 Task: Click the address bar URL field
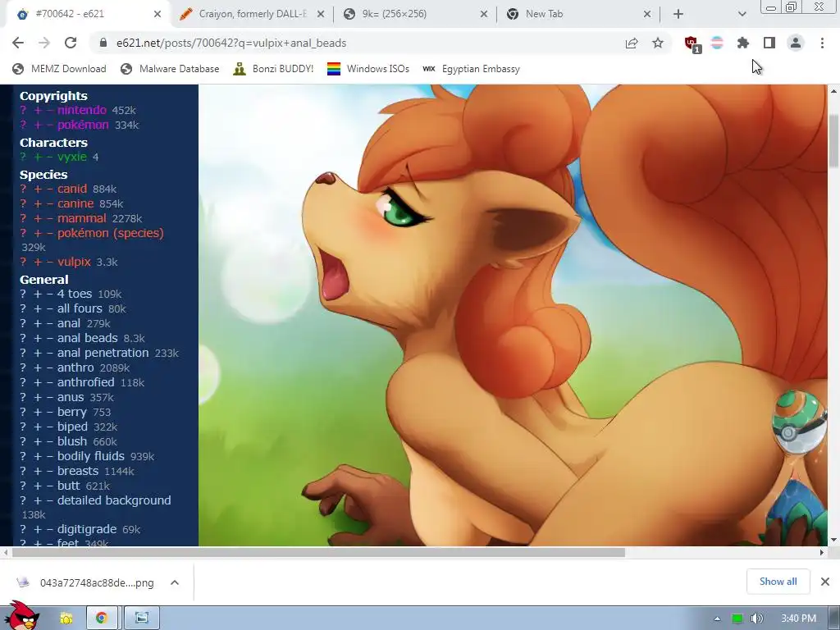click(x=364, y=43)
